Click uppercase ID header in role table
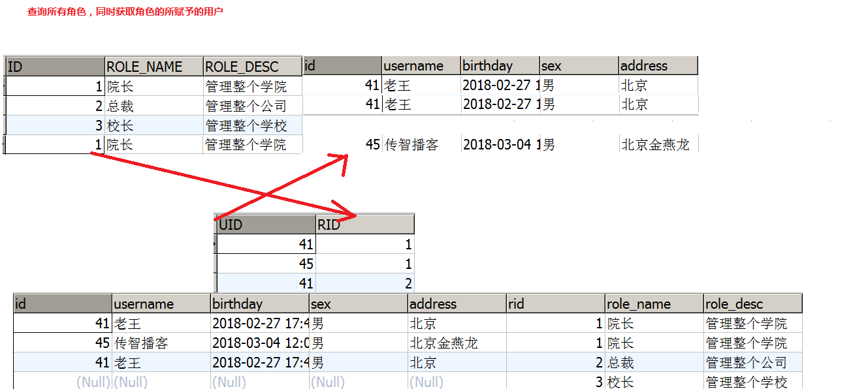868x389 pixels. [x=56, y=67]
